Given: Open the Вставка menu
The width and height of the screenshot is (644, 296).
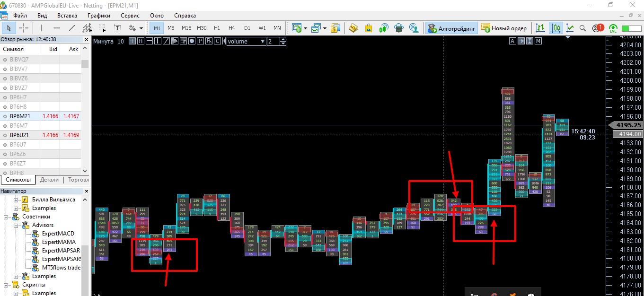Looking at the screenshot, I should pos(67,15).
